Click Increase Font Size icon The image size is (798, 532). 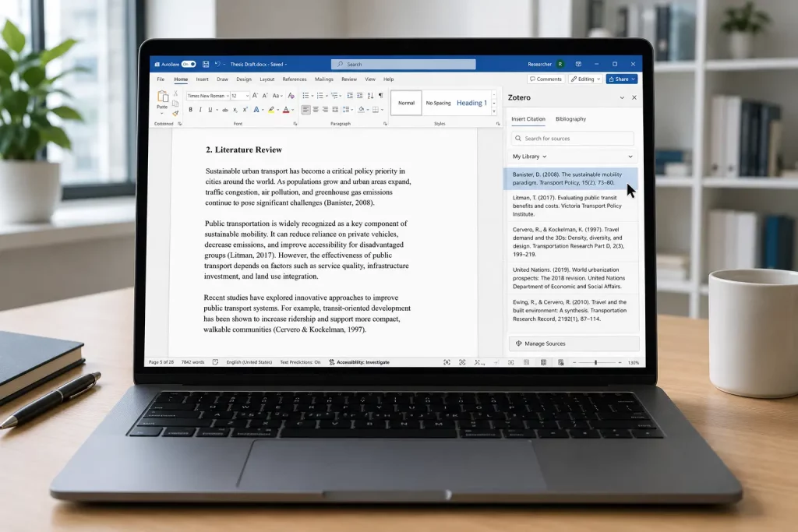[256, 96]
